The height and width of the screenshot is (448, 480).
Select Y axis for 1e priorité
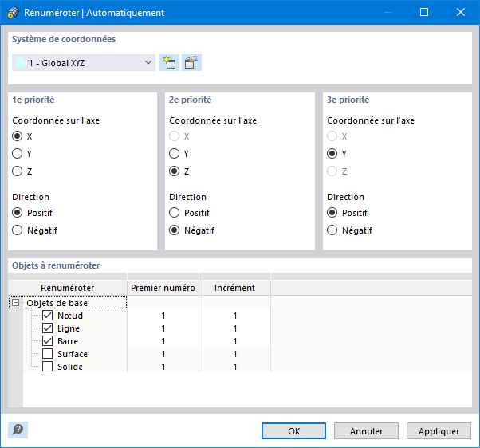(x=18, y=154)
